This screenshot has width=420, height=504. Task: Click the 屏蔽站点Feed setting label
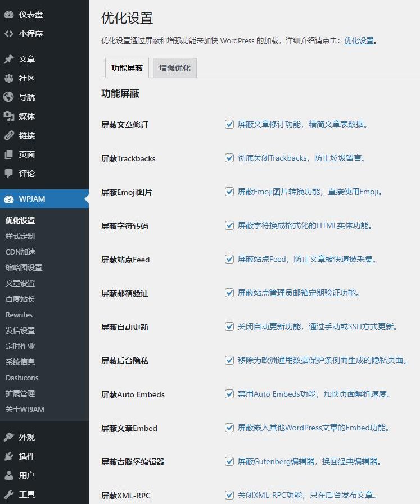pyautogui.click(x=125, y=260)
